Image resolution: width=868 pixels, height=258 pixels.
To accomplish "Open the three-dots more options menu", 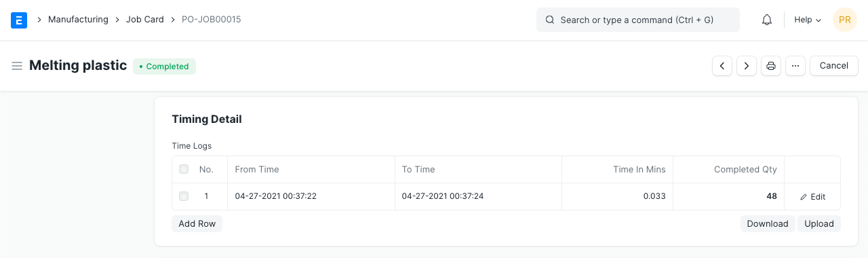I will click(795, 66).
